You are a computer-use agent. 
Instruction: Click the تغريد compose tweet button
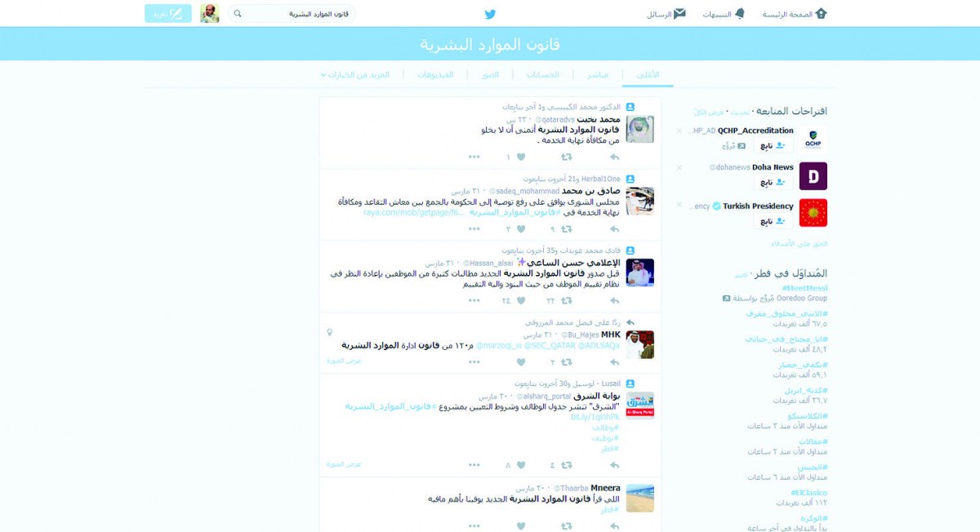168,14
